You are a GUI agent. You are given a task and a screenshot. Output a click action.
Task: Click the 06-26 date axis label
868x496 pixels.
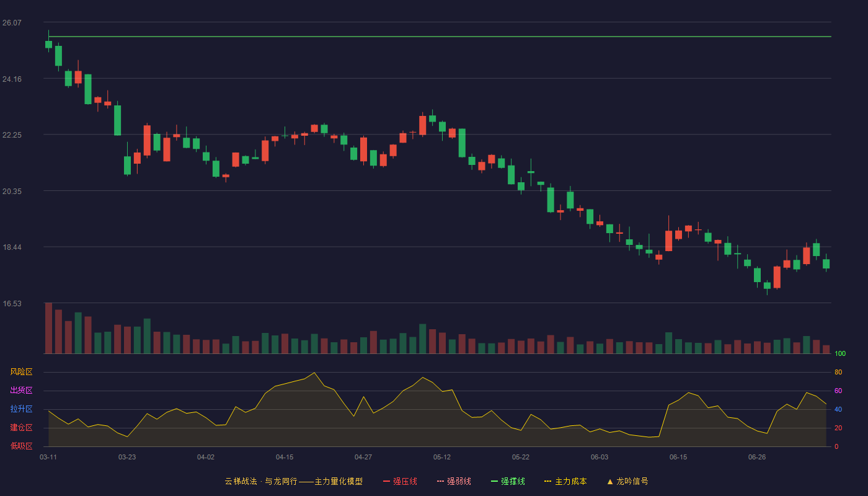click(x=757, y=457)
